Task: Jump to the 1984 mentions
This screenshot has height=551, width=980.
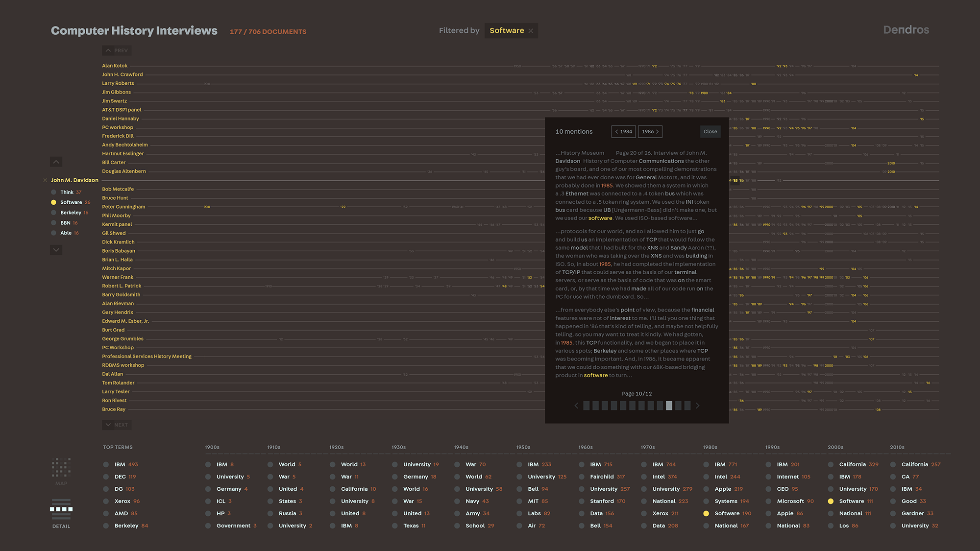Action: 623,131
